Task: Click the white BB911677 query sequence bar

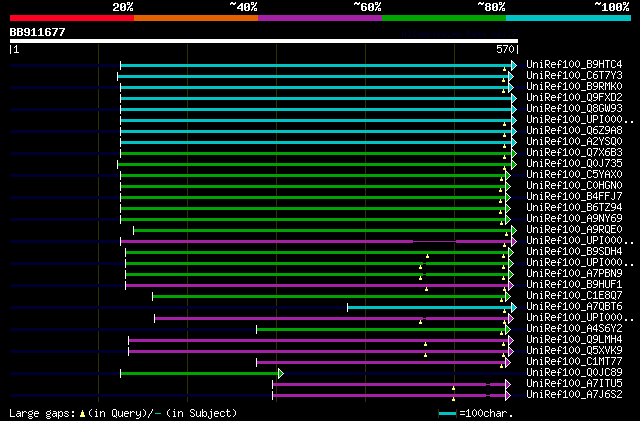Action: [264, 41]
